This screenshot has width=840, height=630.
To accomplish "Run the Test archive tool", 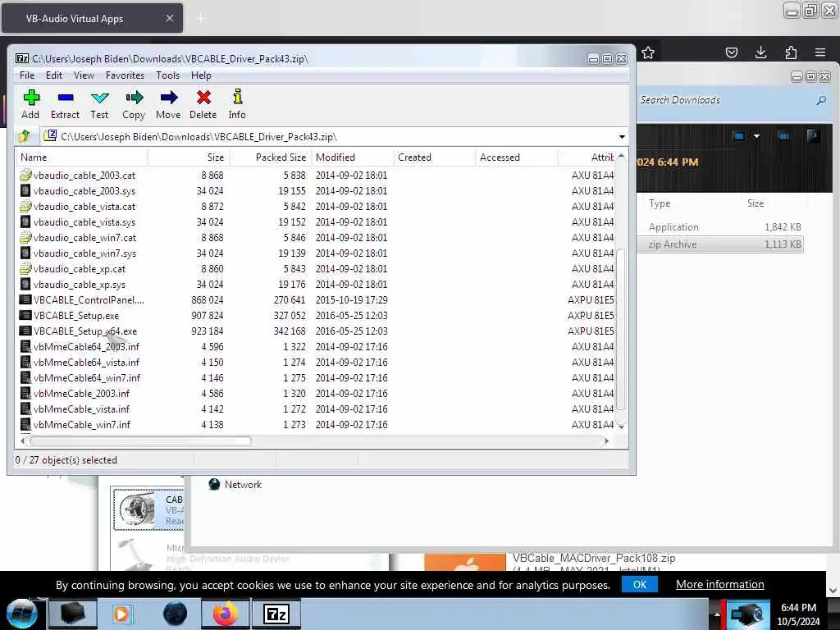I will (x=99, y=104).
